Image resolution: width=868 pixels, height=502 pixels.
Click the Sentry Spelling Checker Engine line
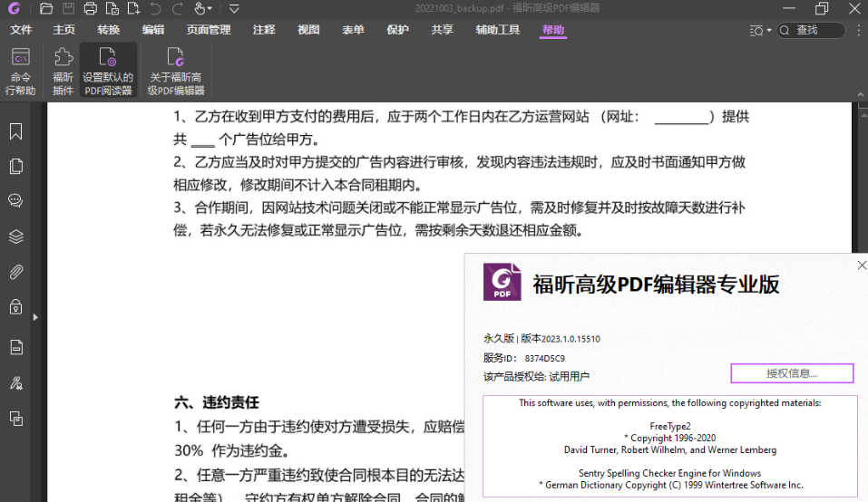point(670,473)
